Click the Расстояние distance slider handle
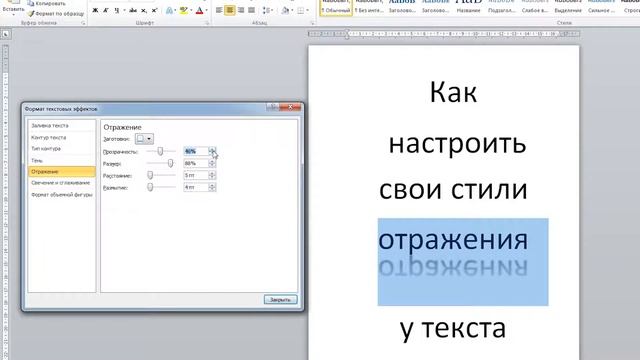 [x=150, y=175]
